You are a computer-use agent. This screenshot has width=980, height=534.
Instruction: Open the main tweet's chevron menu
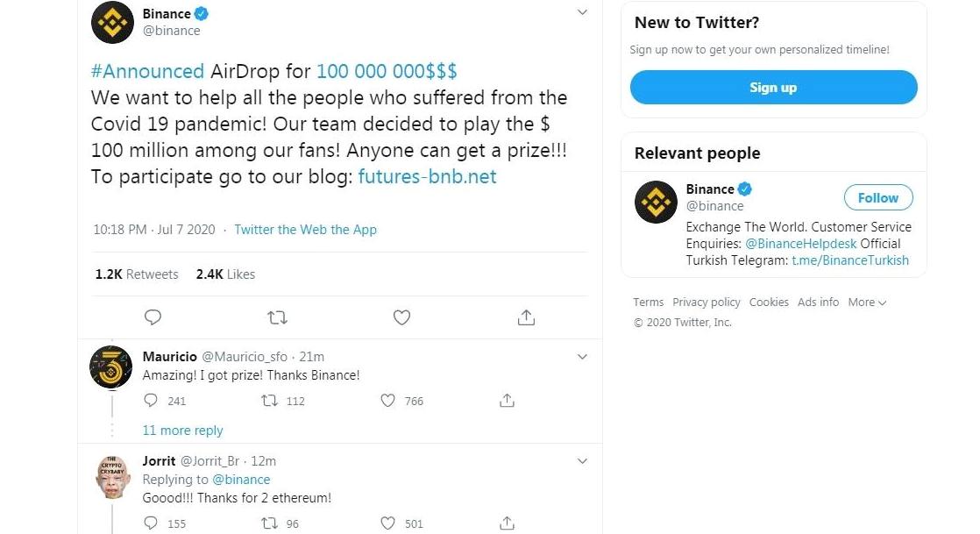[x=582, y=12]
